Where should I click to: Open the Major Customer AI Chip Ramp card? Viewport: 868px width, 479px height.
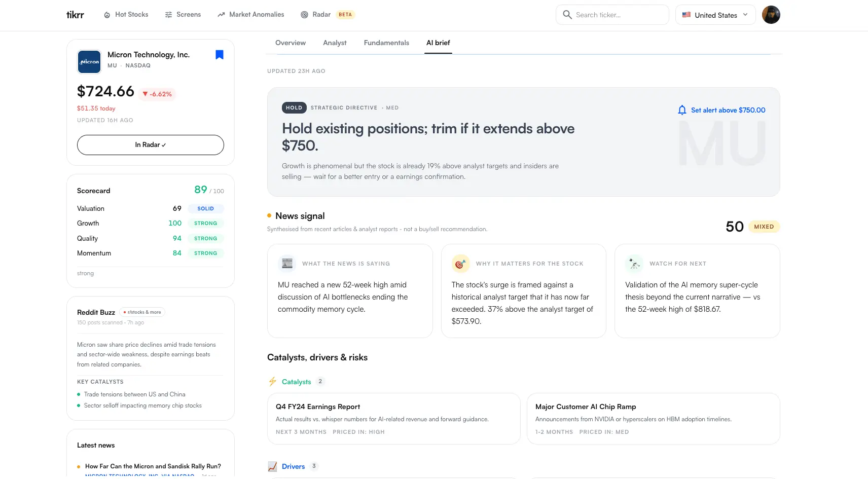point(654,419)
